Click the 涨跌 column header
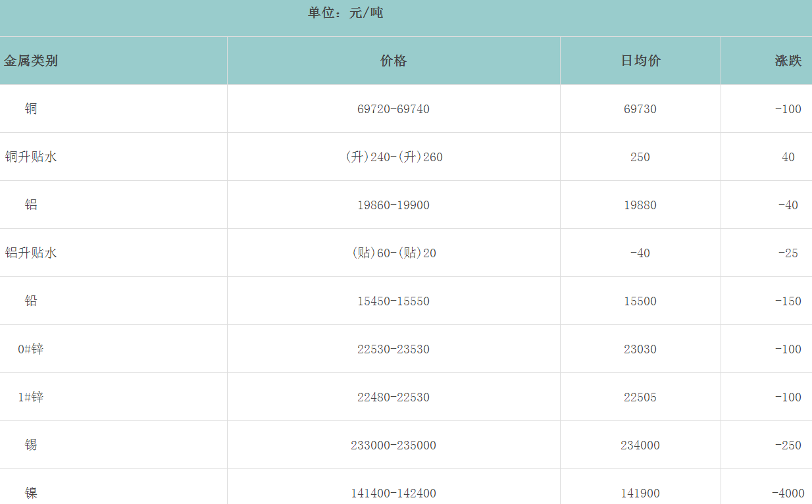 [788, 61]
